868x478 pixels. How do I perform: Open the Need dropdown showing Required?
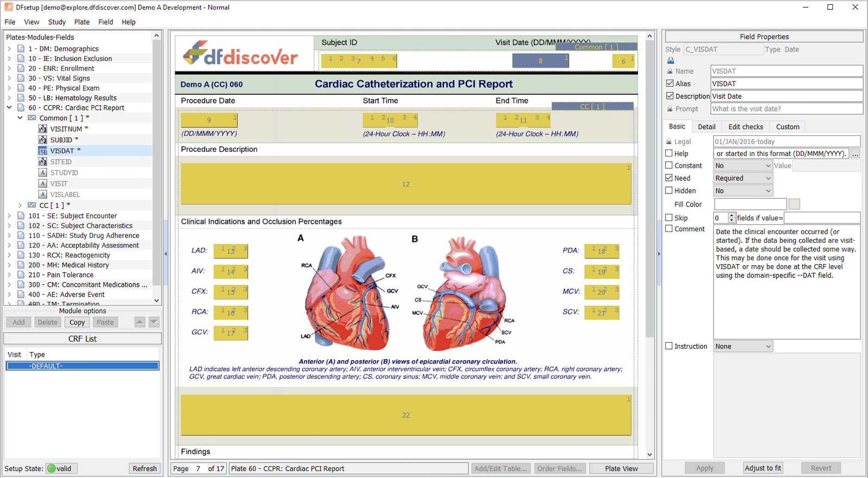(x=743, y=178)
